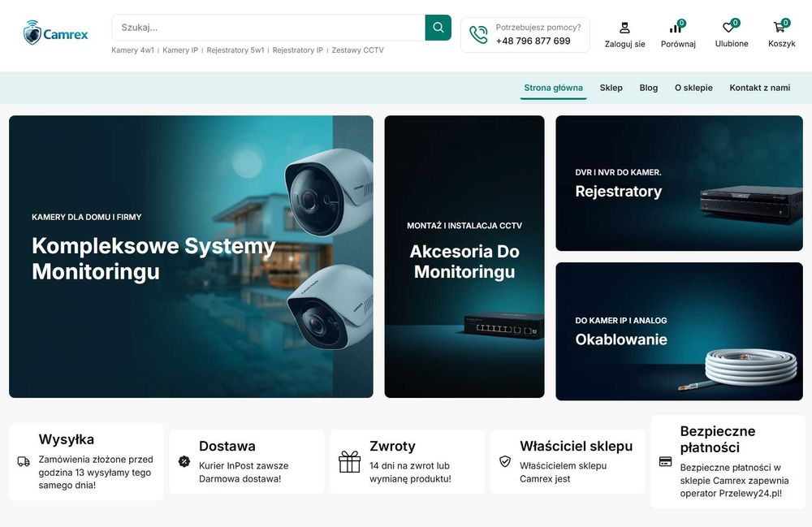Follow the Kamery IP quick link
Image resolution: width=812 pixels, height=527 pixels.
click(x=180, y=50)
